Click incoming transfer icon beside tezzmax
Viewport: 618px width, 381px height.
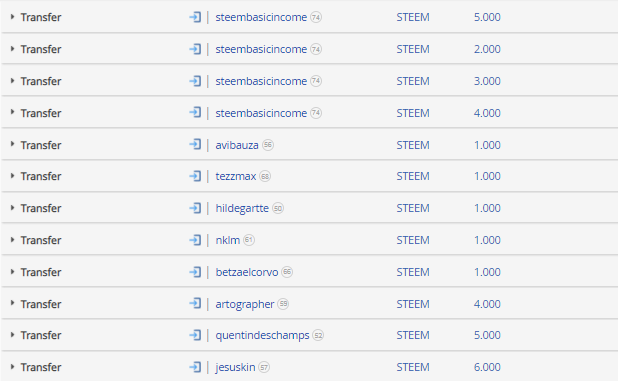click(195, 176)
